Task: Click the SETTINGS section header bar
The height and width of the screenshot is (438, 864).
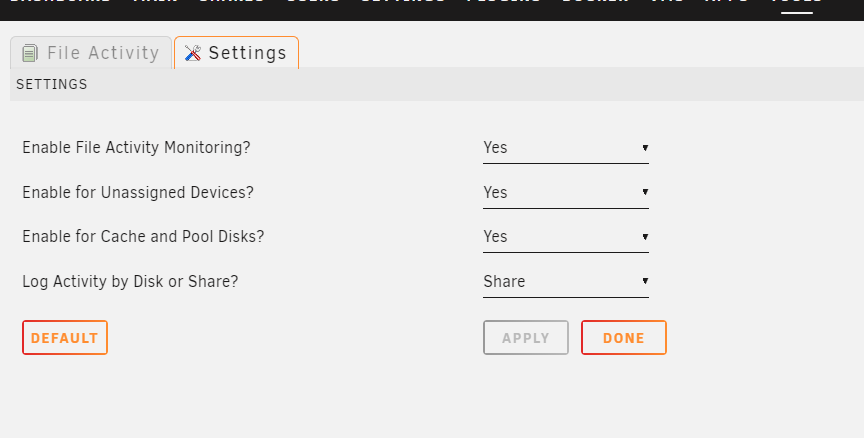Action: pyautogui.click(x=437, y=84)
